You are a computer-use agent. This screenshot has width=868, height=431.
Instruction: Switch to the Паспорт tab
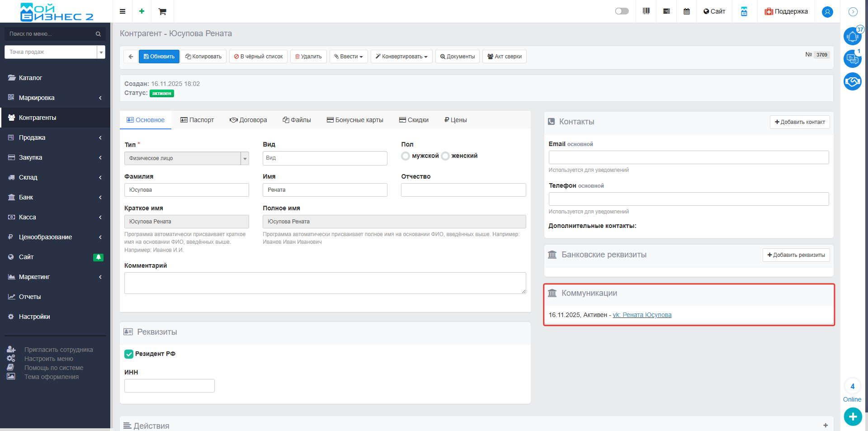pyautogui.click(x=197, y=120)
